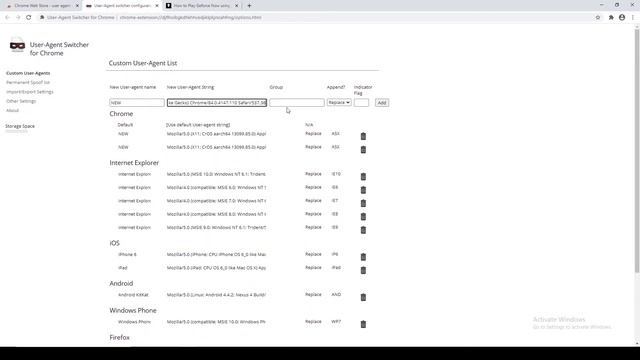Switch to the Chrome Web Store tab
This screenshot has width=640, height=360.
coord(42,6)
